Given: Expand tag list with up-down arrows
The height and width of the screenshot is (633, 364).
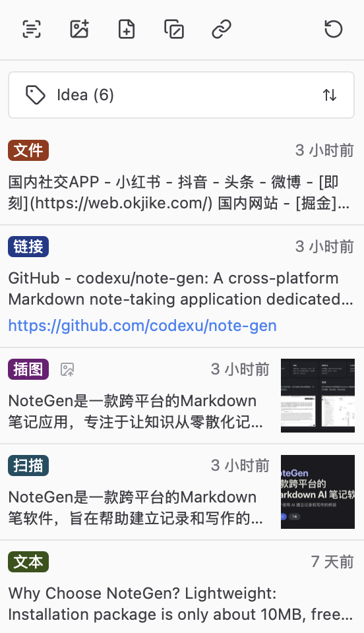Looking at the screenshot, I should coord(330,95).
